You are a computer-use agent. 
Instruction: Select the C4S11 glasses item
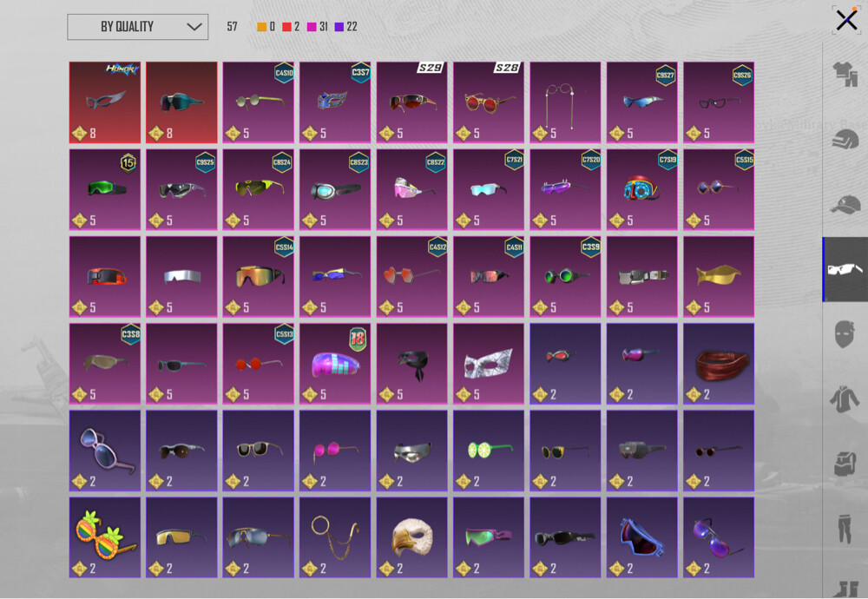coord(489,277)
